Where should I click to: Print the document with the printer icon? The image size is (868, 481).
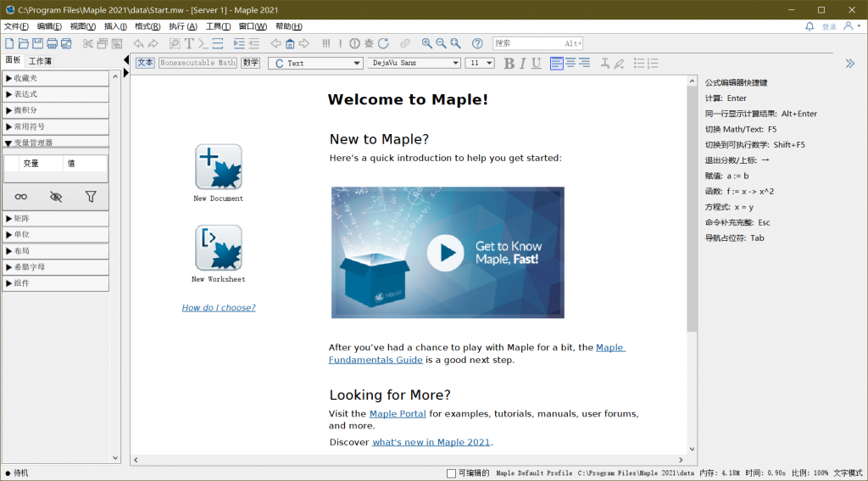52,43
